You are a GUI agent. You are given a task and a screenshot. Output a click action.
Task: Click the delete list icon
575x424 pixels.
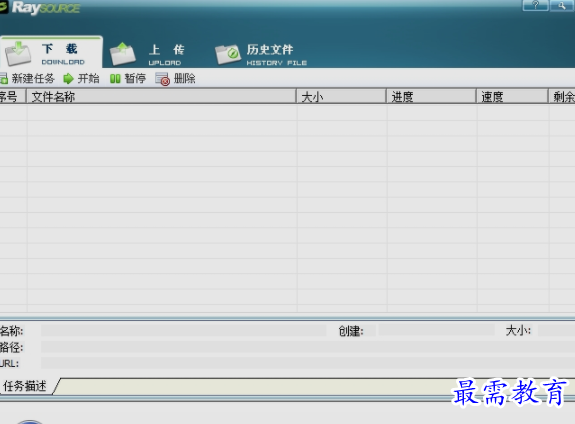tap(162, 79)
